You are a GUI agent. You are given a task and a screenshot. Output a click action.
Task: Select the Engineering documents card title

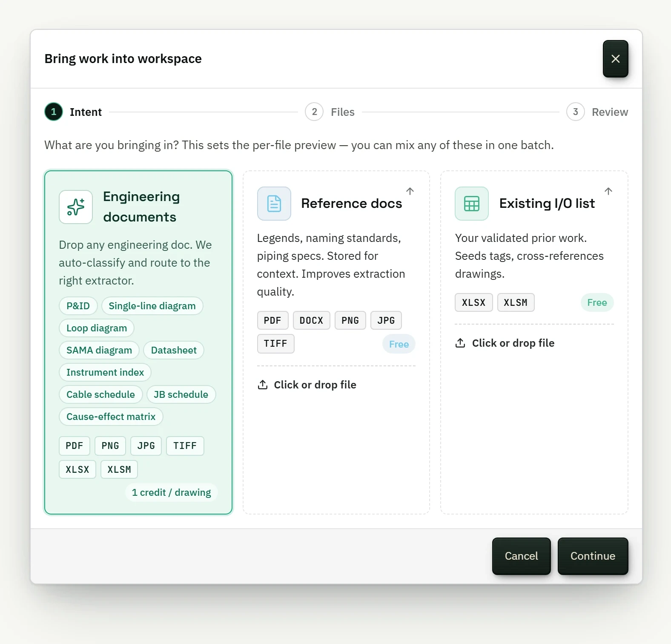[x=141, y=207]
